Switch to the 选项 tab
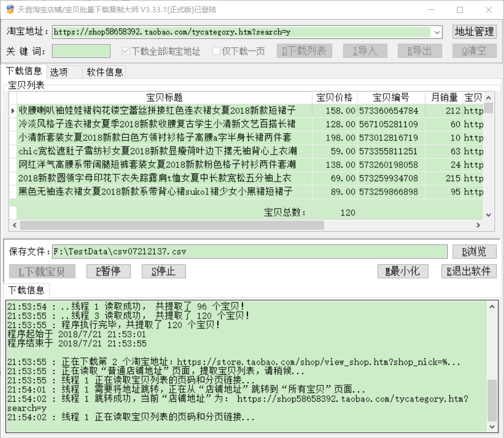This screenshot has height=438, width=504. (x=59, y=72)
